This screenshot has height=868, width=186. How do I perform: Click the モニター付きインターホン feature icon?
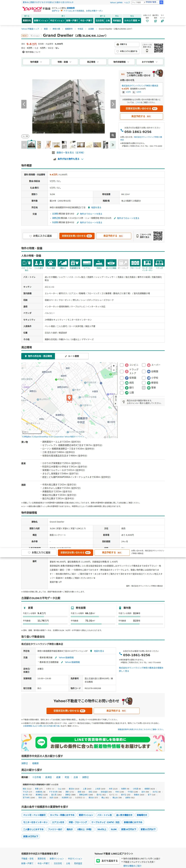pos(147,263)
